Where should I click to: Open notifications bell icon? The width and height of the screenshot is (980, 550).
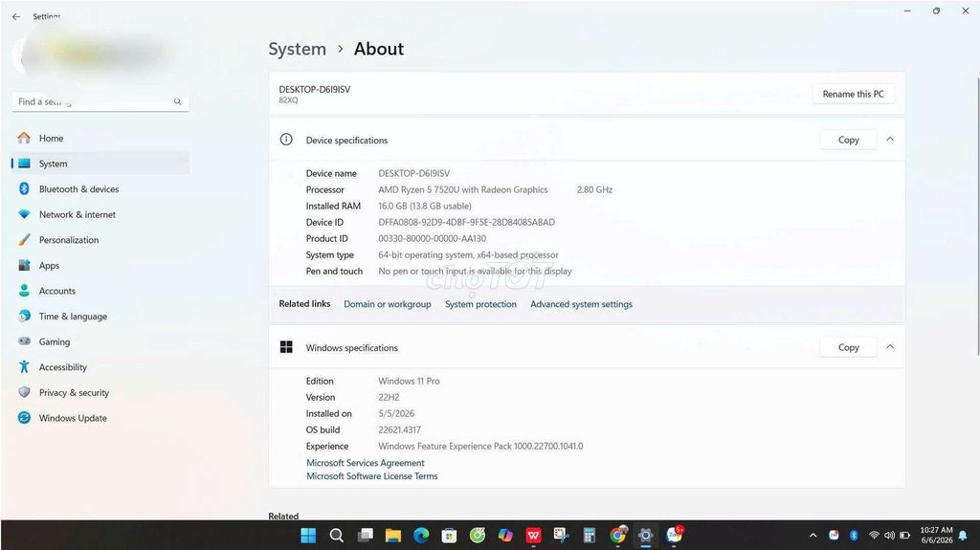tap(963, 536)
